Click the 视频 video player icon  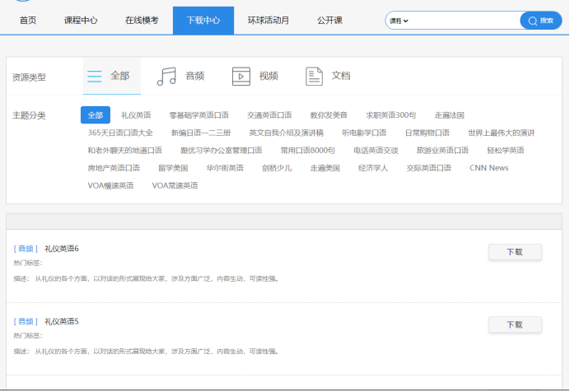[241, 77]
